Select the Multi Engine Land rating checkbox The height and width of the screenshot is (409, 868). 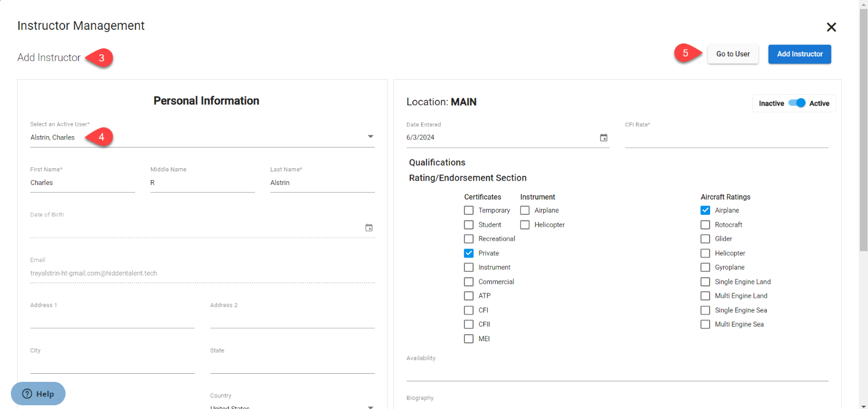(705, 296)
